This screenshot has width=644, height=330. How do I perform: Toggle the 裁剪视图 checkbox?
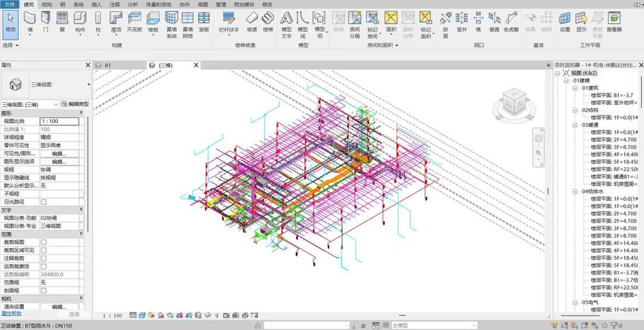click(x=44, y=242)
